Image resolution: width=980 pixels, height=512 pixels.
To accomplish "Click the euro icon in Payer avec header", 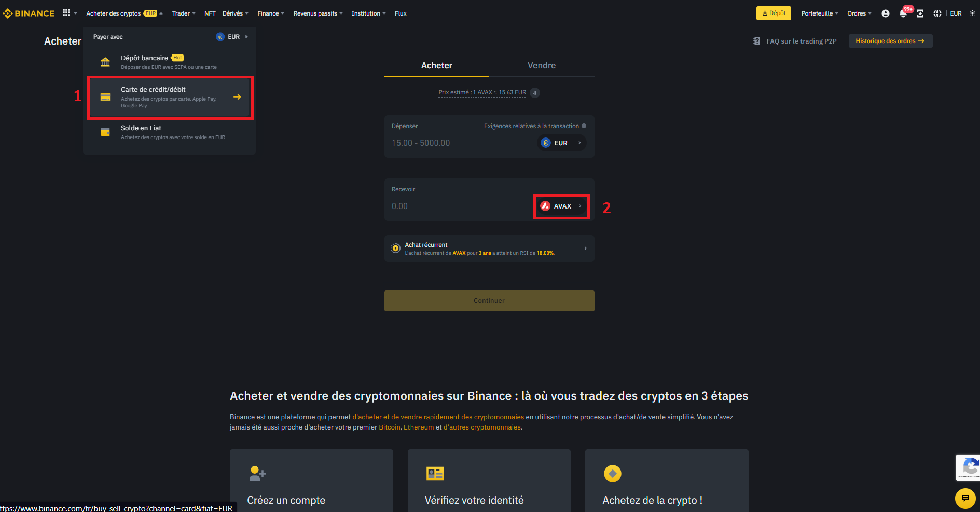I will click(220, 37).
